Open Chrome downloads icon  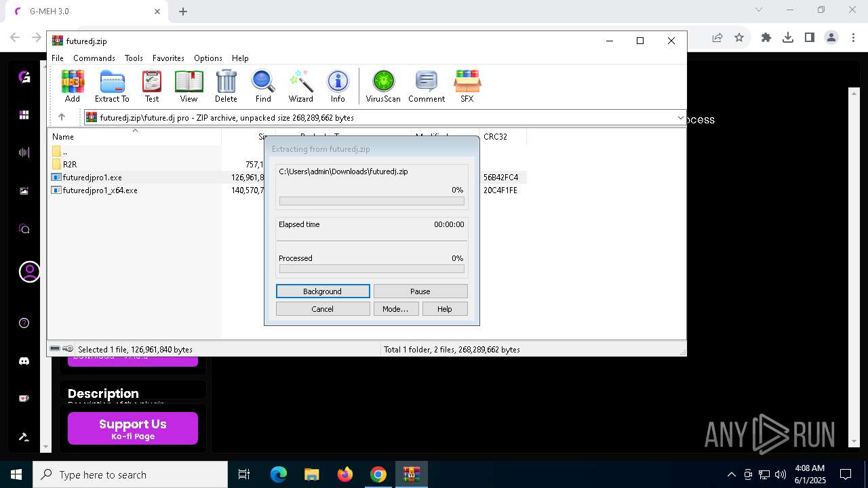coord(788,37)
